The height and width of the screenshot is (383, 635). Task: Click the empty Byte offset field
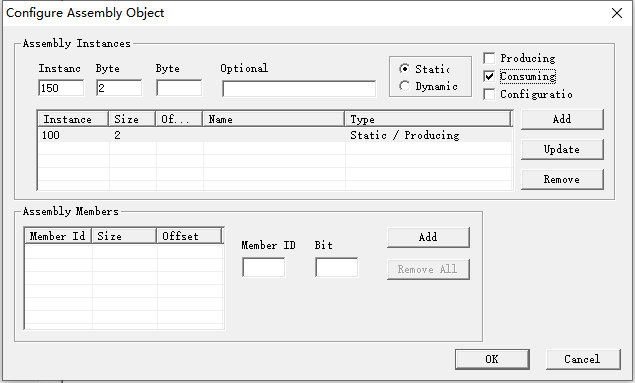pos(179,88)
